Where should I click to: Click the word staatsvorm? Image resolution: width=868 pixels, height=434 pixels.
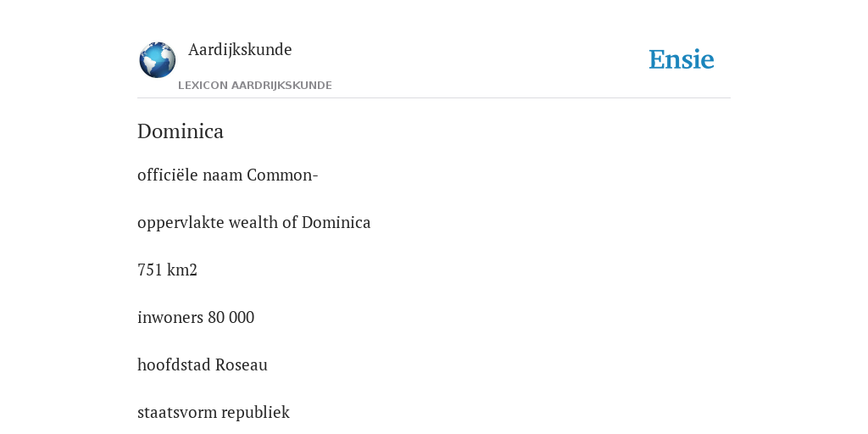[174, 413]
